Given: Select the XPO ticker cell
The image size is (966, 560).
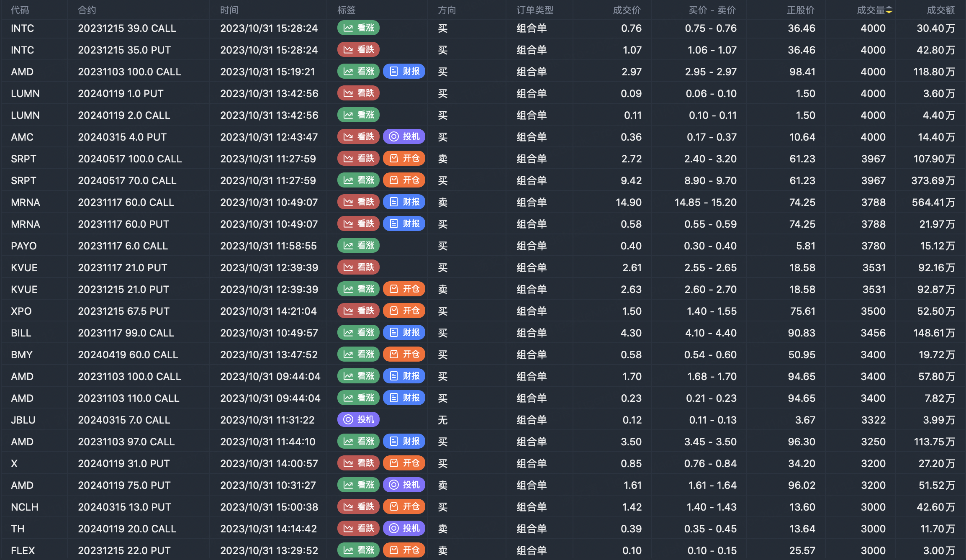Looking at the screenshot, I should [x=21, y=311].
